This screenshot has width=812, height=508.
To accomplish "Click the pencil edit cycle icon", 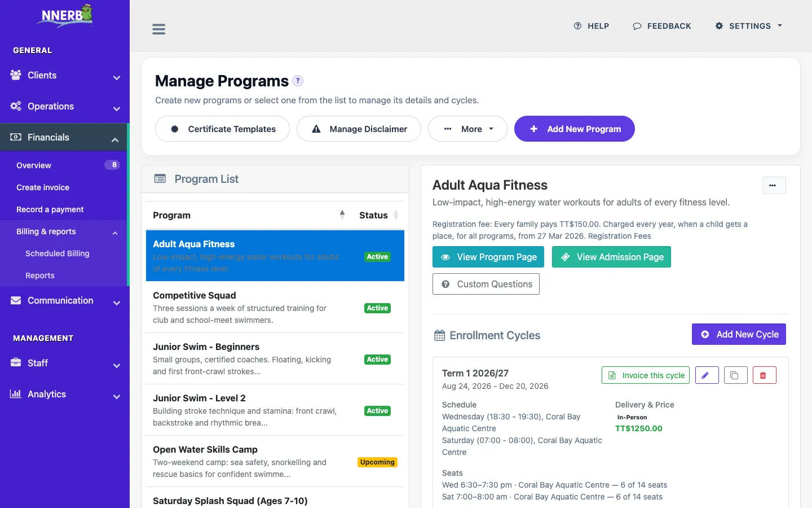I will [x=707, y=375].
